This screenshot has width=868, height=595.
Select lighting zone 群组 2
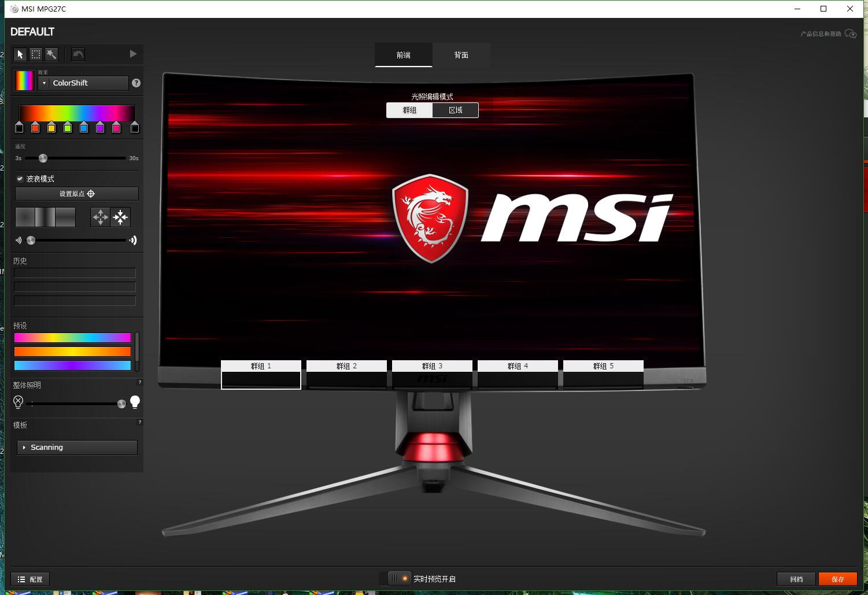346,374
